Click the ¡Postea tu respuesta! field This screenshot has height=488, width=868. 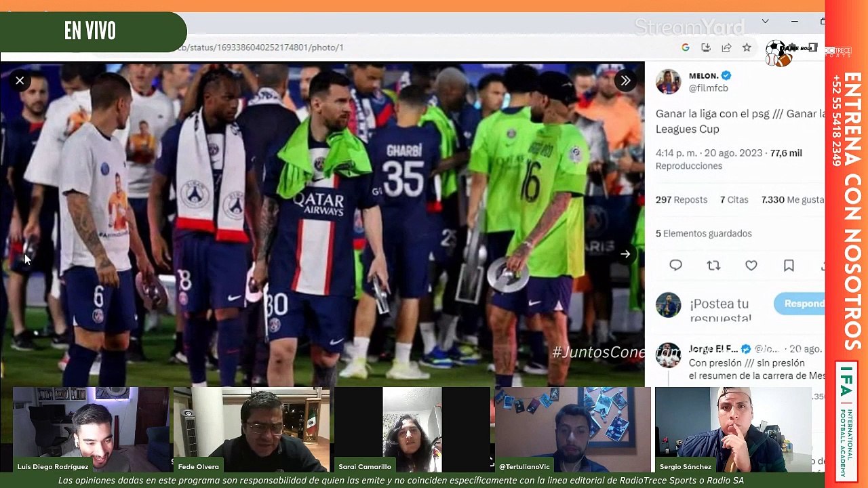pos(721,310)
